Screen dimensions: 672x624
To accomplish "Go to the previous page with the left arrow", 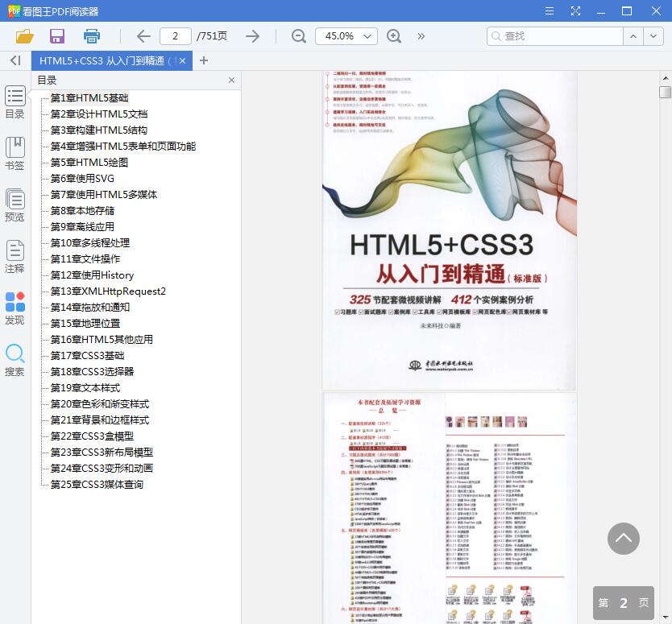I will [x=143, y=36].
